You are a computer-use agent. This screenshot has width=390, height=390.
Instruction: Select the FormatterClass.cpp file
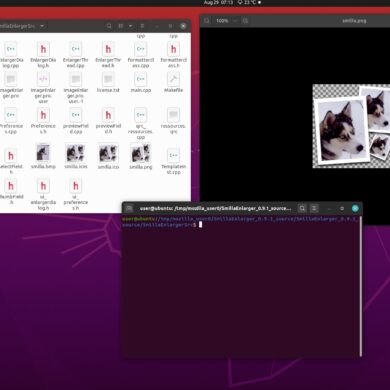point(141,55)
